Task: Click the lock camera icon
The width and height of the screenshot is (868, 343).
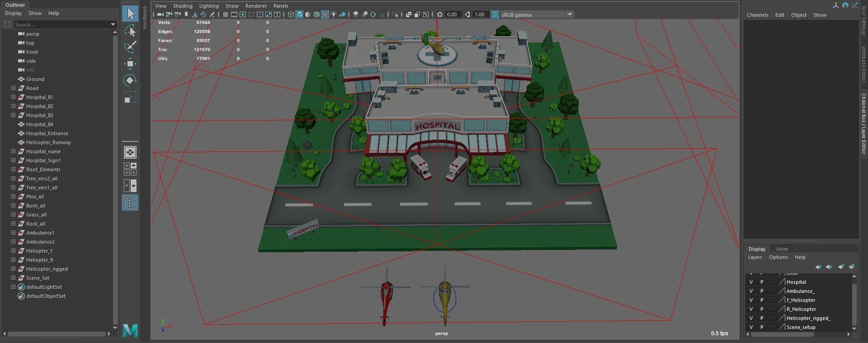Action: tap(169, 14)
